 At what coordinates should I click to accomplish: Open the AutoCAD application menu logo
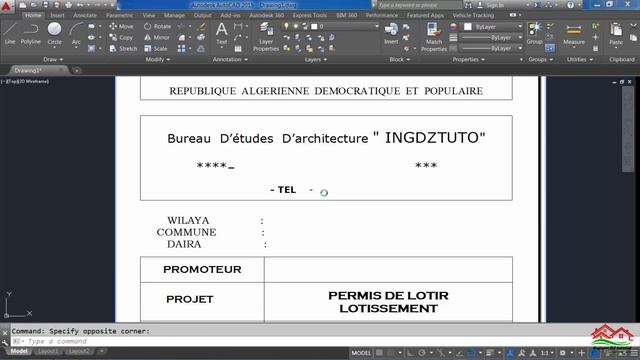coord(7,6)
